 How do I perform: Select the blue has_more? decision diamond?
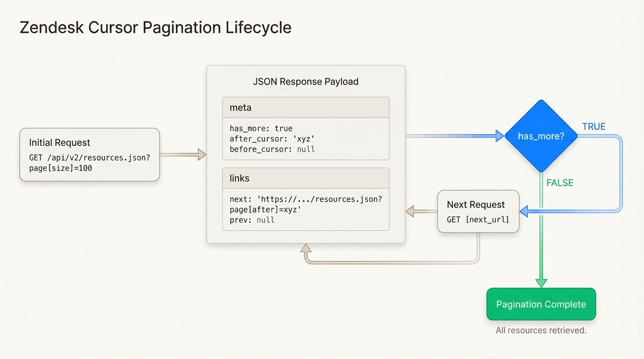(541, 136)
